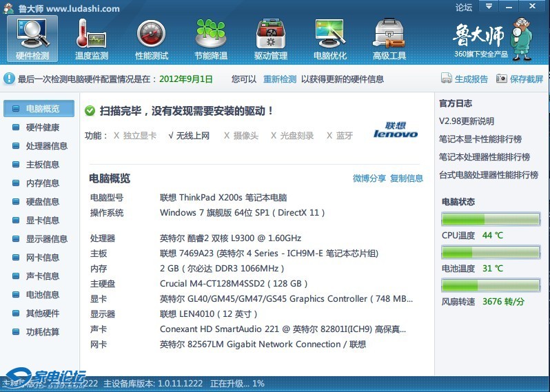Open the 高级工具 toolbox icon
The image size is (550, 392).
(389, 39)
